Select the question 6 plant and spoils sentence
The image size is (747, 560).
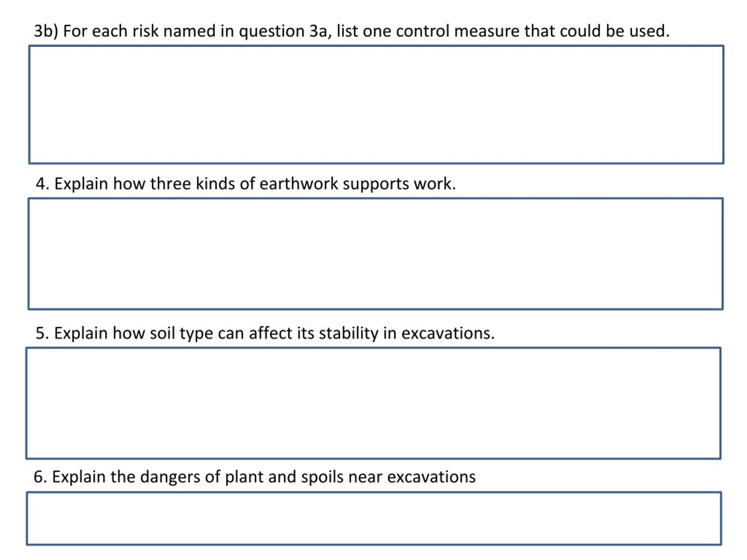tap(254, 477)
